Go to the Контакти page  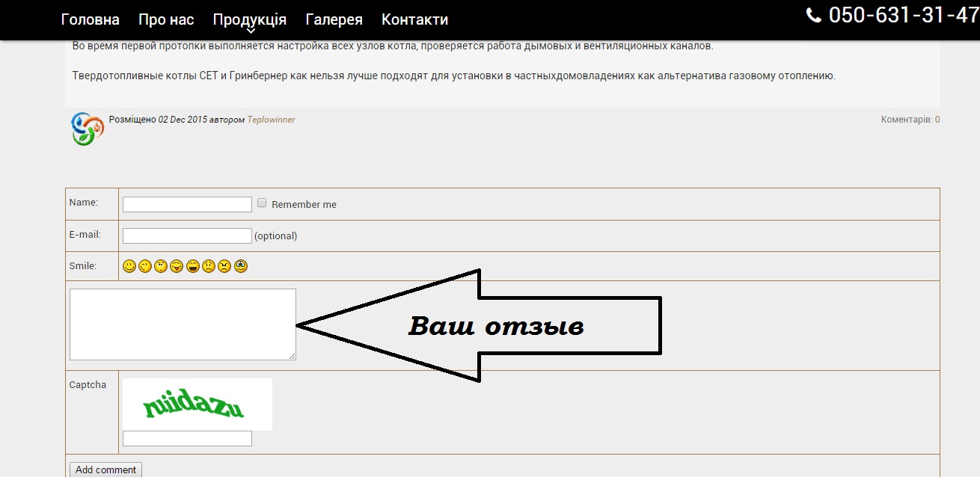(414, 19)
